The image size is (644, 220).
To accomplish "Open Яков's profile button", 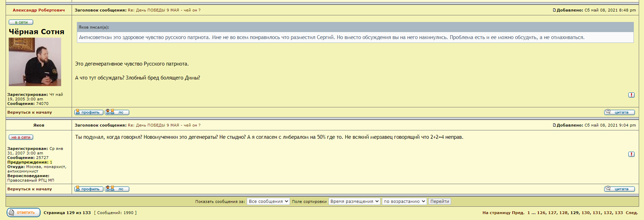I will 89,189.
